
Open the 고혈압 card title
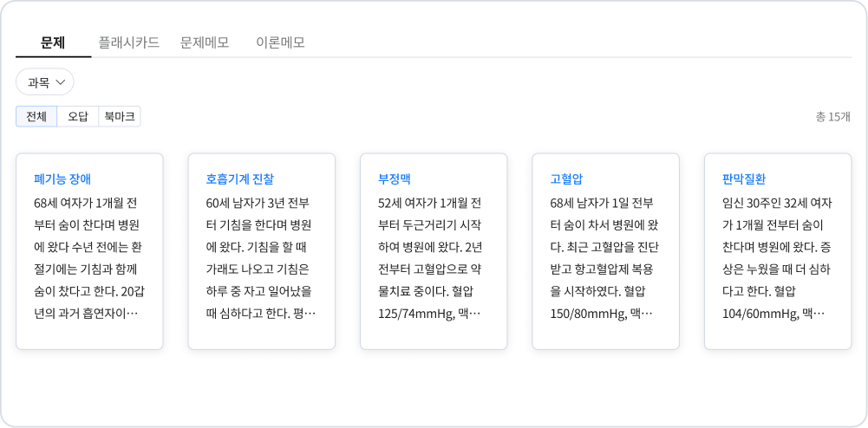566,179
